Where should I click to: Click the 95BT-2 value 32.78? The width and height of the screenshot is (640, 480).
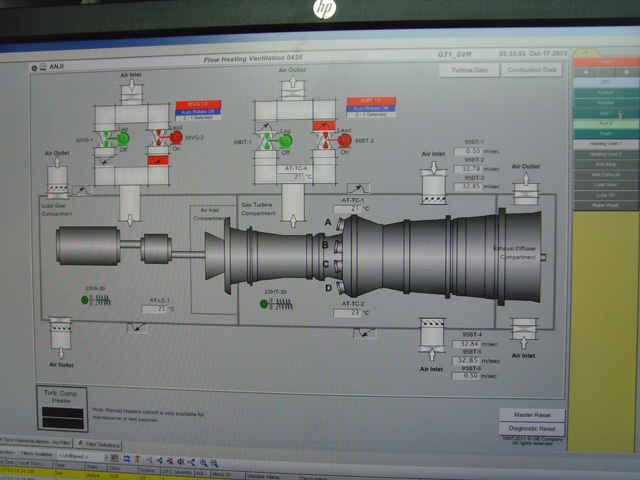click(468, 169)
